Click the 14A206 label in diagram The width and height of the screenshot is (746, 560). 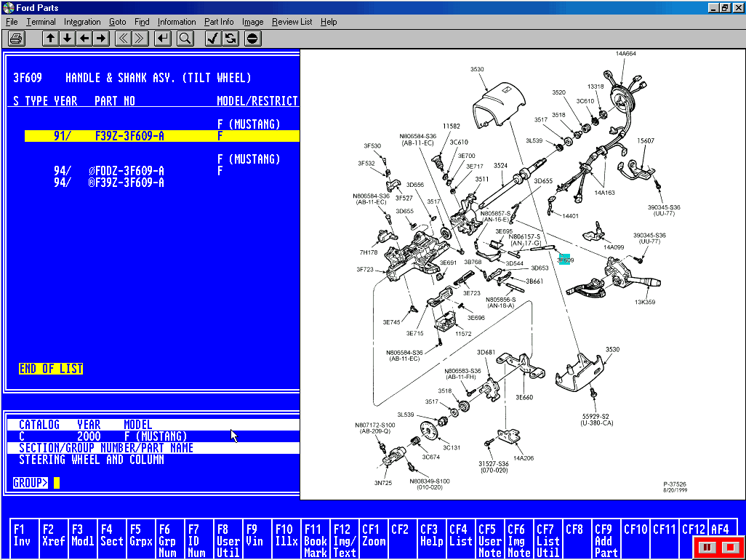(524, 457)
